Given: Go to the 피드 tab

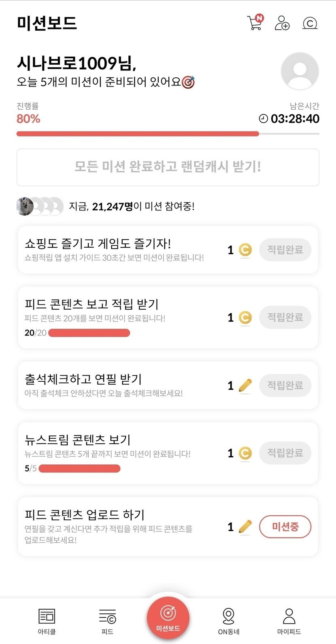Looking at the screenshot, I should (107, 621).
